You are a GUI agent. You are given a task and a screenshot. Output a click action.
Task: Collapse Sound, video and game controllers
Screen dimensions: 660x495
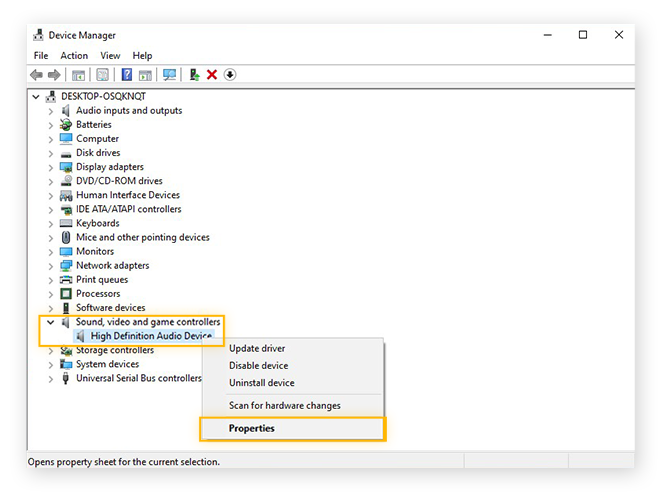(51, 322)
